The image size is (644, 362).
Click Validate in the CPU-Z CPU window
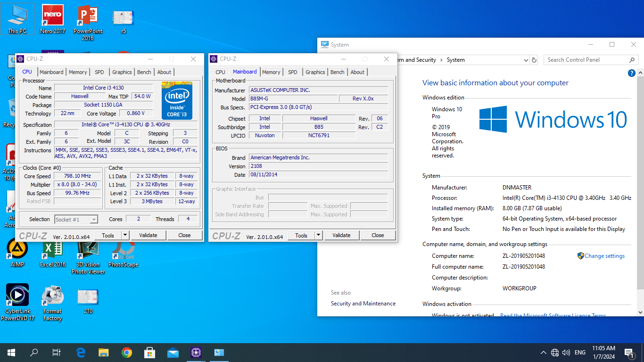pyautogui.click(x=148, y=235)
